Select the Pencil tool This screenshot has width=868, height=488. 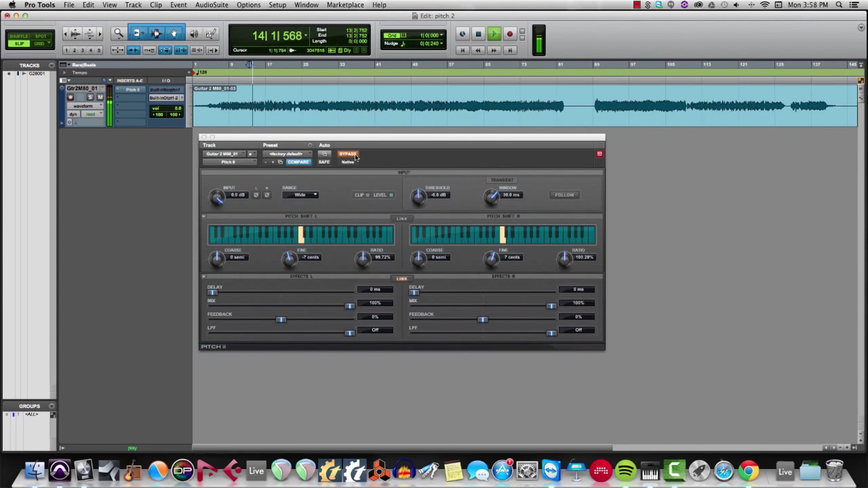[211, 34]
